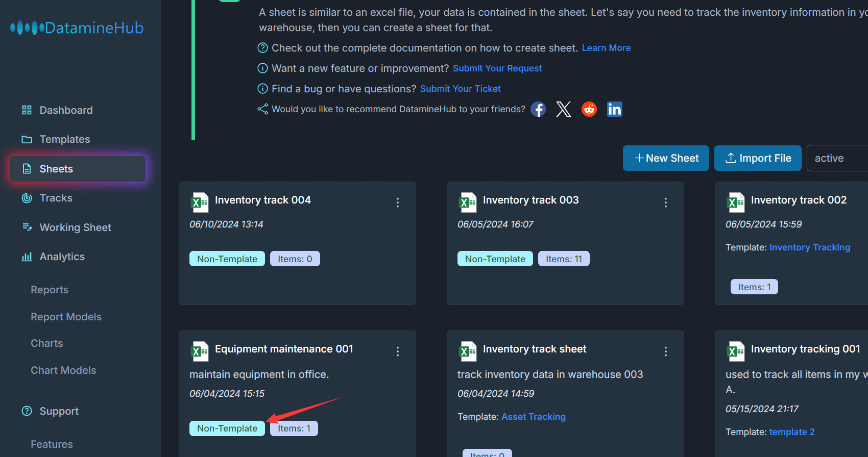Follow the Learn More documentation link
Image resolution: width=868 pixels, height=457 pixels.
coord(606,48)
